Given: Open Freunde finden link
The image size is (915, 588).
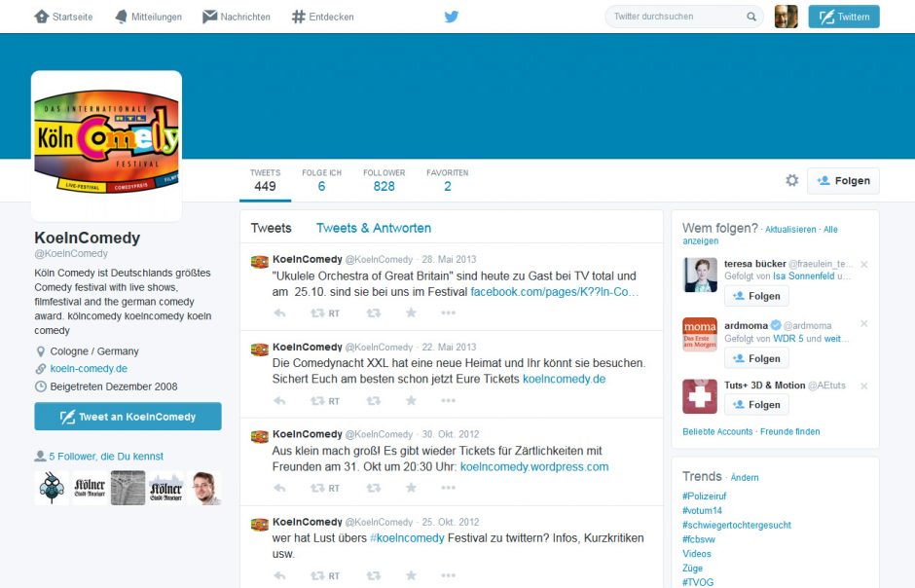Looking at the screenshot, I should [x=790, y=431].
